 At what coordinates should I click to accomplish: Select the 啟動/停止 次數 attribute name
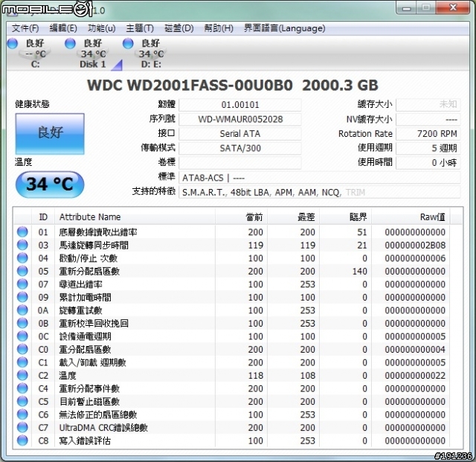[89, 258]
